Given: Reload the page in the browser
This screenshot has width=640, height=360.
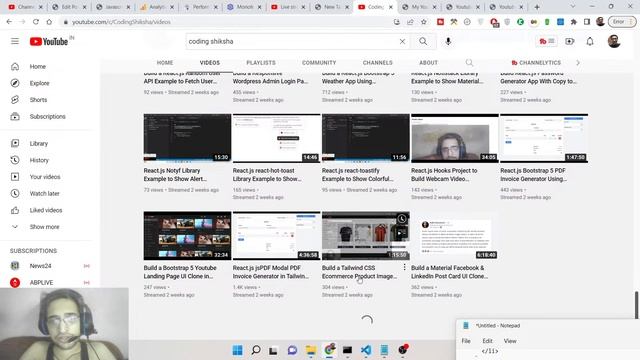Looking at the screenshot, I should 36,22.
